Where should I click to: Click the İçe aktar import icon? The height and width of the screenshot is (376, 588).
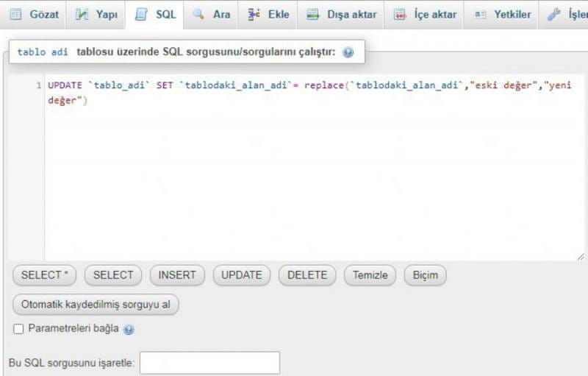(400, 14)
